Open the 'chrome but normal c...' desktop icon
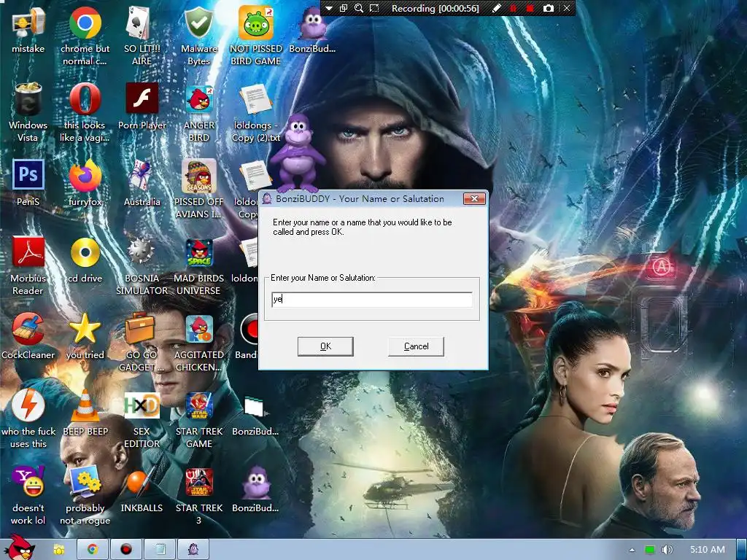Image resolution: width=747 pixels, height=560 pixels. (x=85, y=36)
